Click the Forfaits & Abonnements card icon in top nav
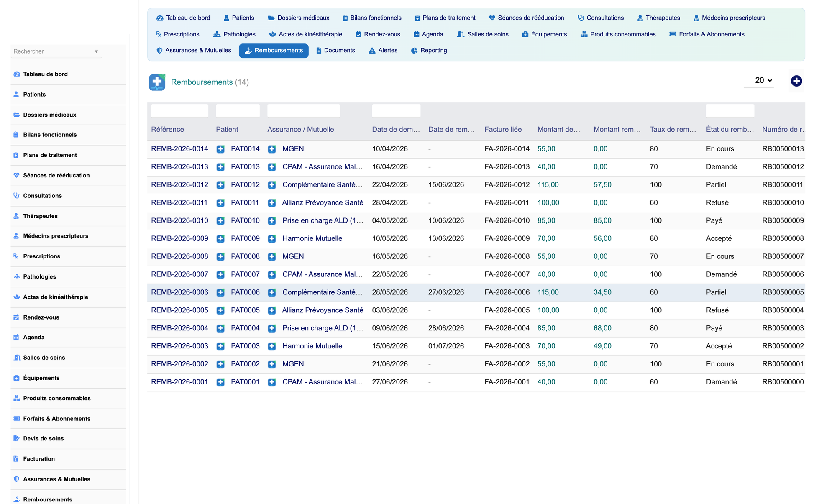Viewport: 814px width, 504px height. click(x=673, y=34)
